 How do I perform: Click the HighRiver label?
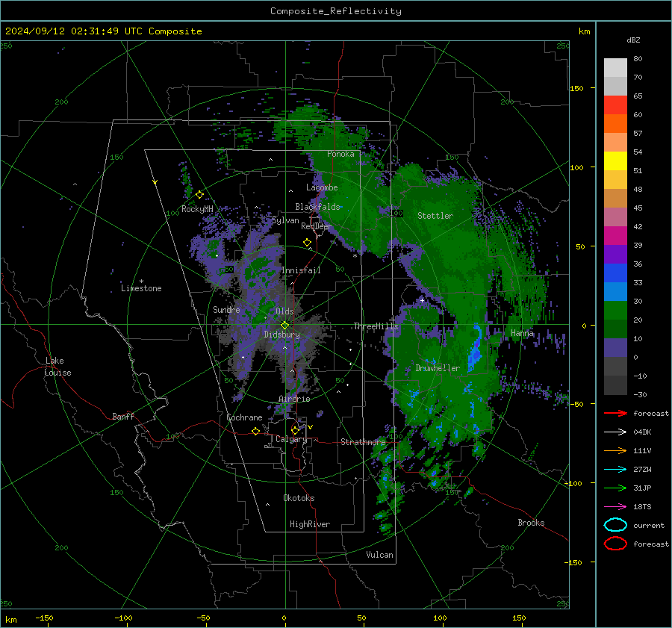310,524
